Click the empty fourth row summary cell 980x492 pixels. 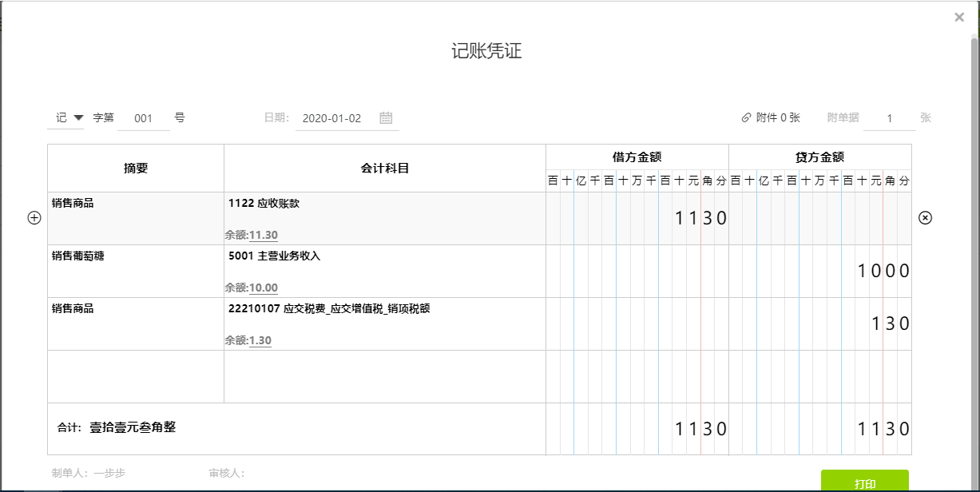135,376
